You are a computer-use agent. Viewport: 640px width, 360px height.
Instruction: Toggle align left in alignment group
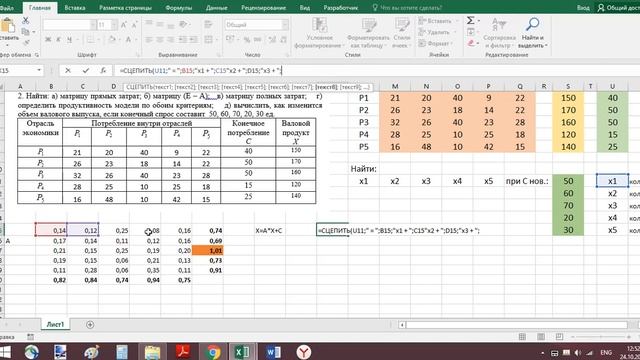point(149,40)
